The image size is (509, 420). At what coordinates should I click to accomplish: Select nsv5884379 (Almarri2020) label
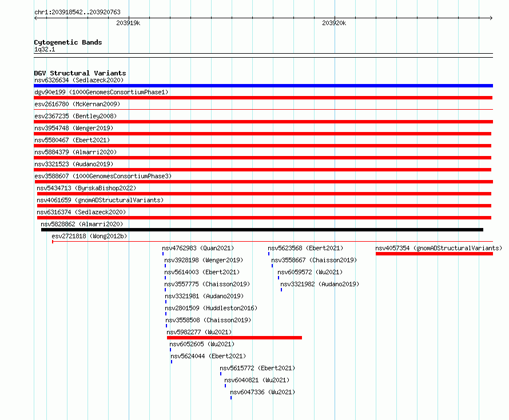(75, 152)
